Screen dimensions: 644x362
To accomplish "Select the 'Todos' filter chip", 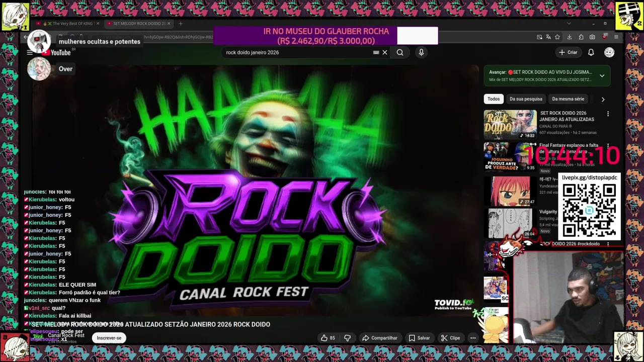I will click(x=494, y=99).
